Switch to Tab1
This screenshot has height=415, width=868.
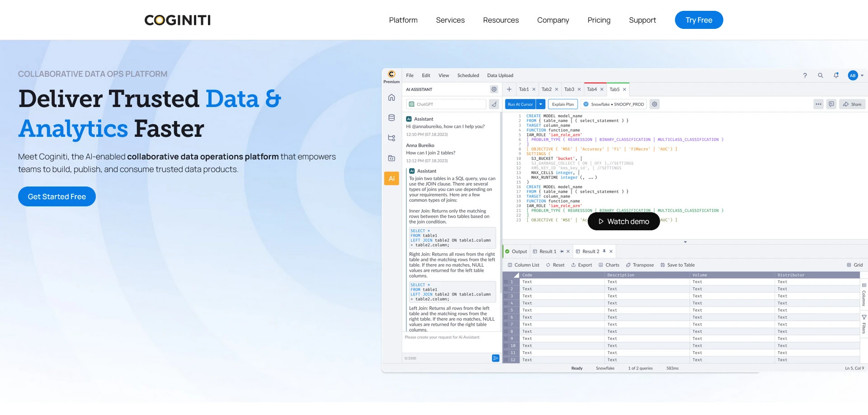524,89
